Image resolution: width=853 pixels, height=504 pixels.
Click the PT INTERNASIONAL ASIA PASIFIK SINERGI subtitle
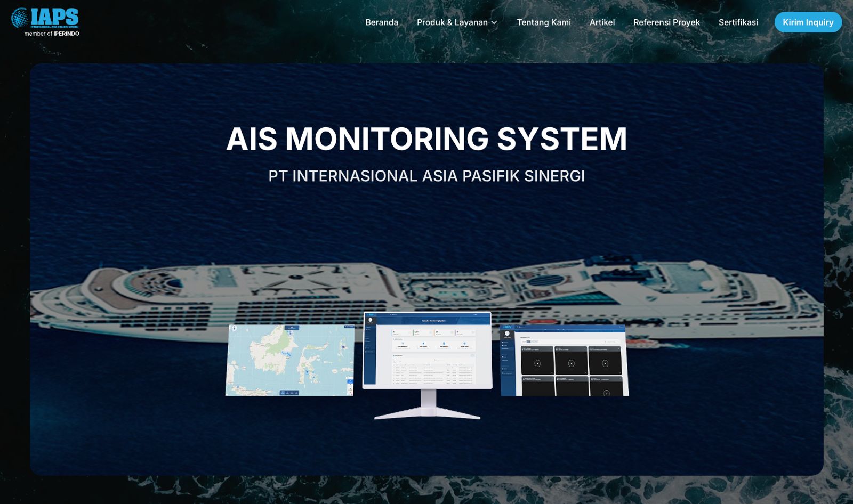(x=426, y=176)
